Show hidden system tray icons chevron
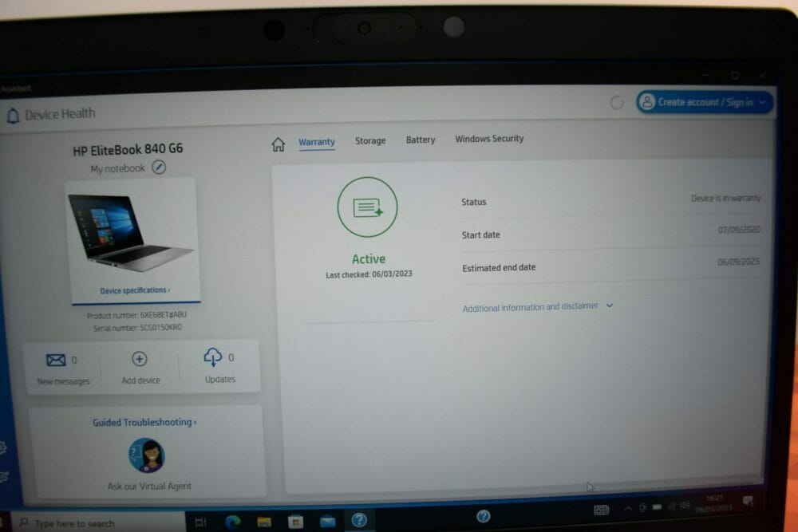798x532 pixels. [628, 508]
